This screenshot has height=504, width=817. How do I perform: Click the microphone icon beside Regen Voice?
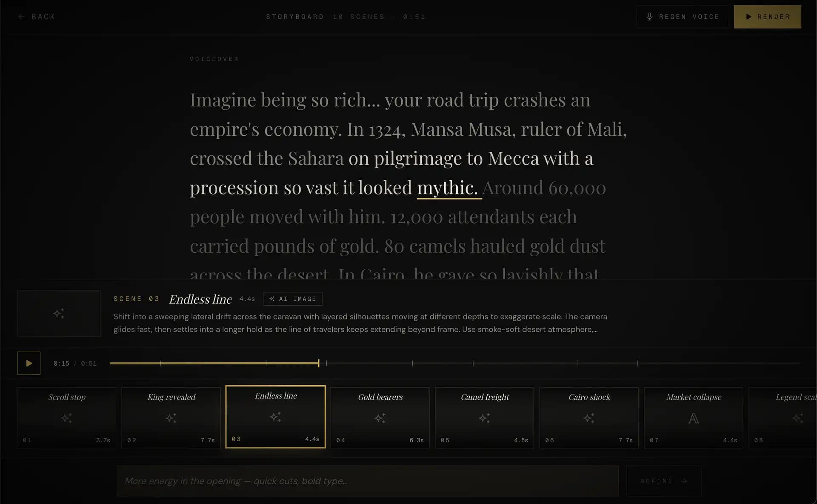(650, 17)
